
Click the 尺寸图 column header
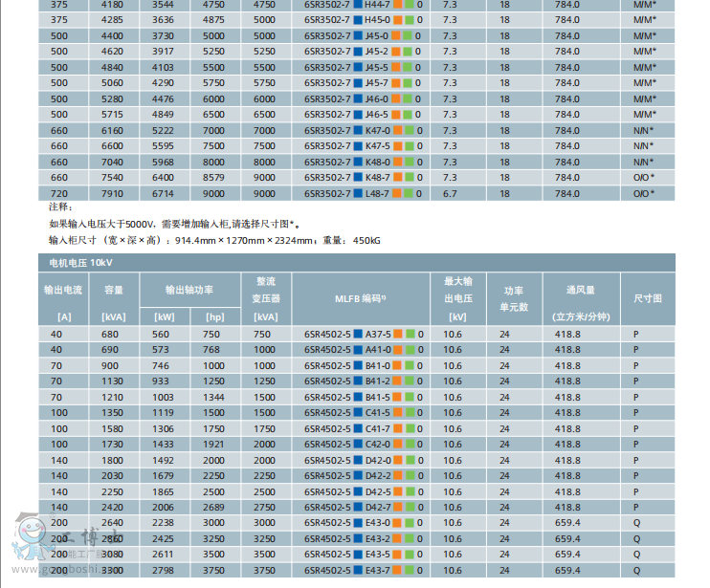pos(648,299)
